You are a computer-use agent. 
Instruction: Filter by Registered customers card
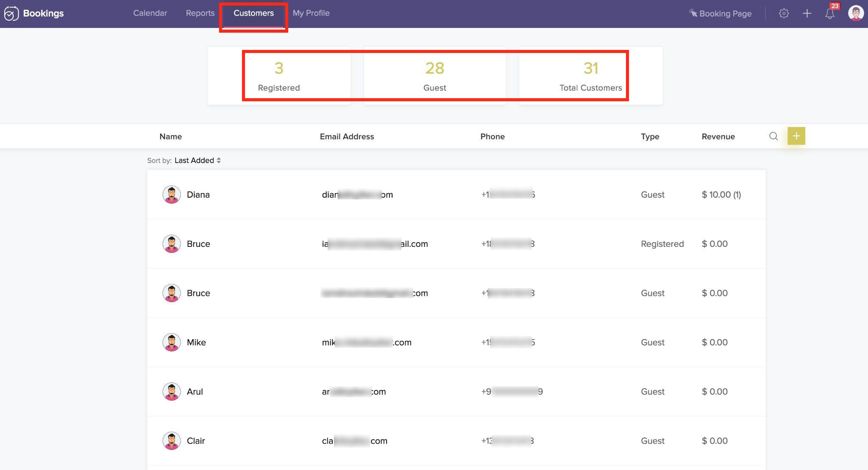pyautogui.click(x=279, y=76)
